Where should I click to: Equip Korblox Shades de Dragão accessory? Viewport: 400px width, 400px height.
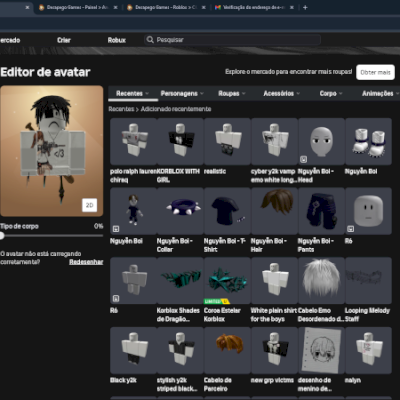pyautogui.click(x=180, y=281)
